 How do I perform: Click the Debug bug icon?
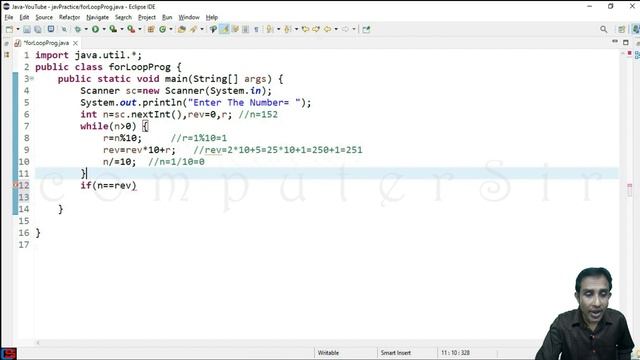(x=78, y=29)
